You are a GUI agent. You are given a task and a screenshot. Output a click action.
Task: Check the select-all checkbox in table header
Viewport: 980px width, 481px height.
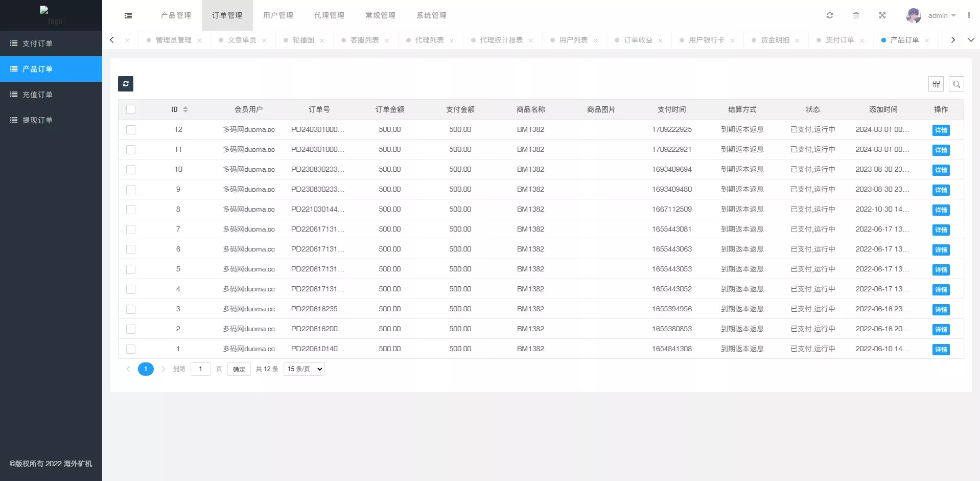tap(131, 109)
